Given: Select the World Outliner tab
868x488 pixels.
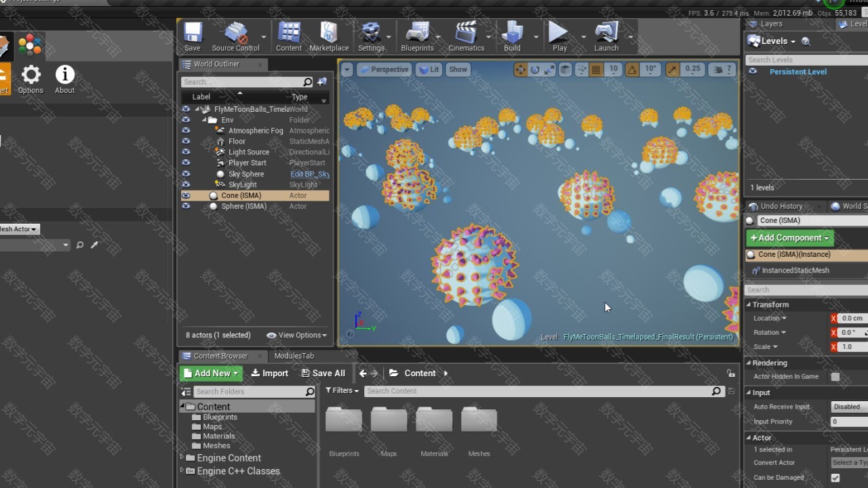Looking at the screenshot, I should [216, 64].
